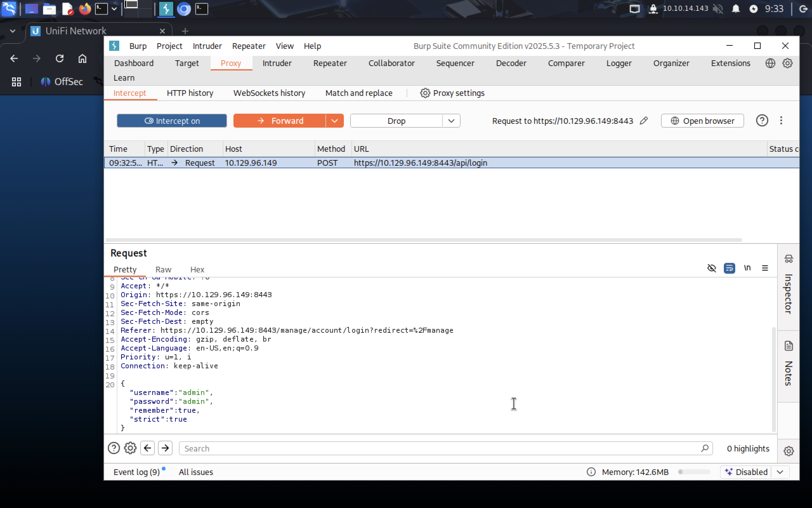This screenshot has height=508, width=812.
Task: Open WebSockets history tab
Action: [269, 93]
